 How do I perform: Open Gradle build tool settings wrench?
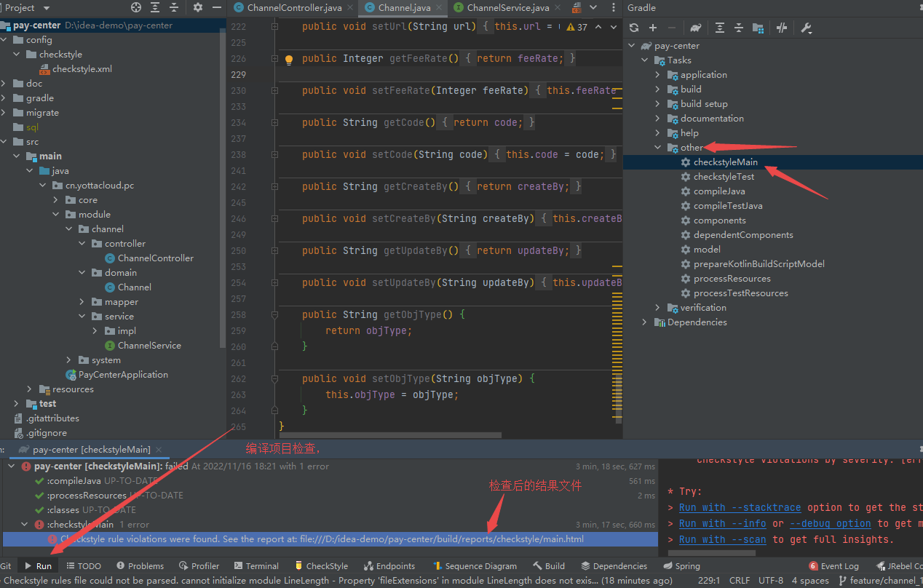coord(806,28)
